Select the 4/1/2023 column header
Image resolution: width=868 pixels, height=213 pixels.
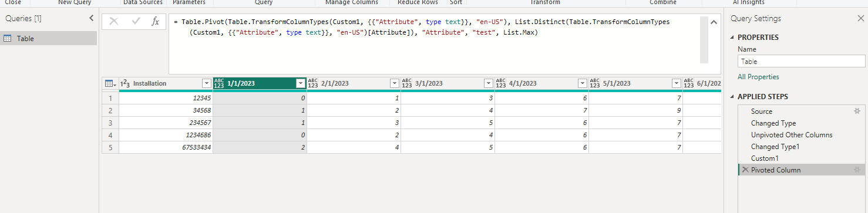[541, 83]
